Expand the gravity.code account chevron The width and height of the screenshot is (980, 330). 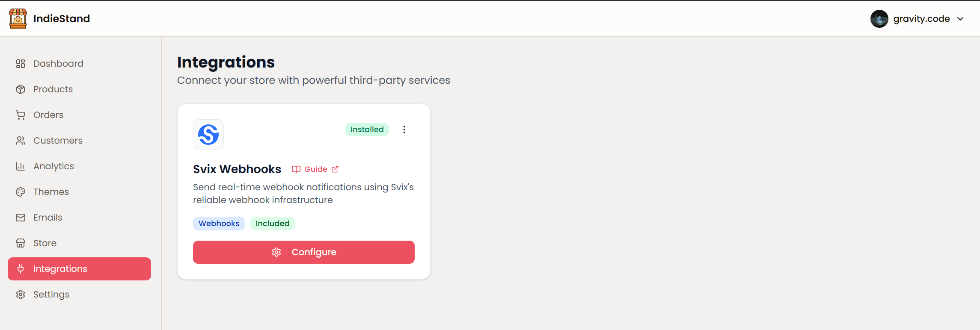tap(960, 19)
